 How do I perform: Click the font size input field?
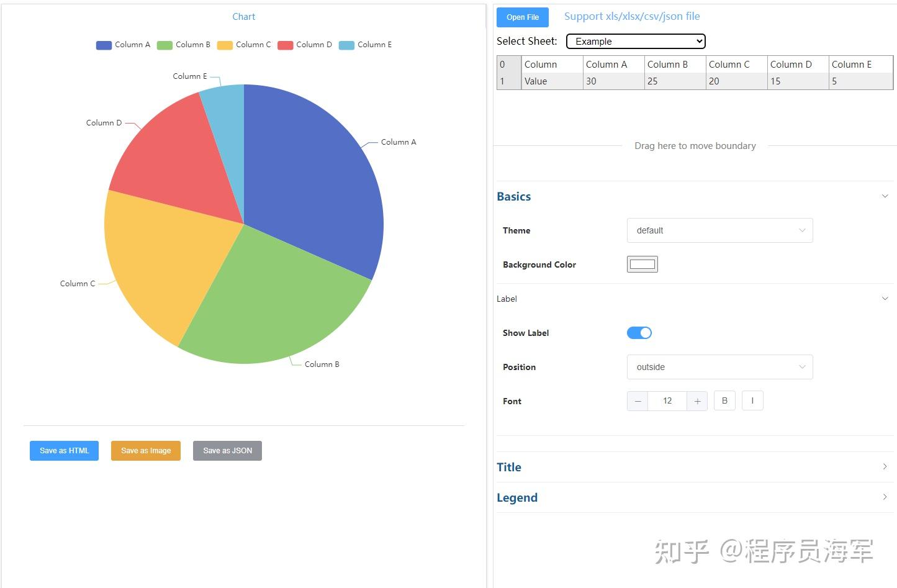coord(667,401)
